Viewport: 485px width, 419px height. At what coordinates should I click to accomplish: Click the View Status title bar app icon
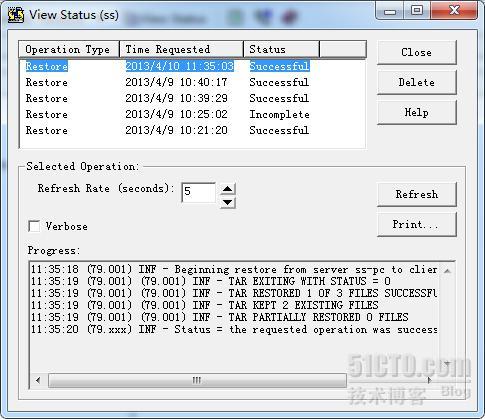pyautogui.click(x=16, y=15)
